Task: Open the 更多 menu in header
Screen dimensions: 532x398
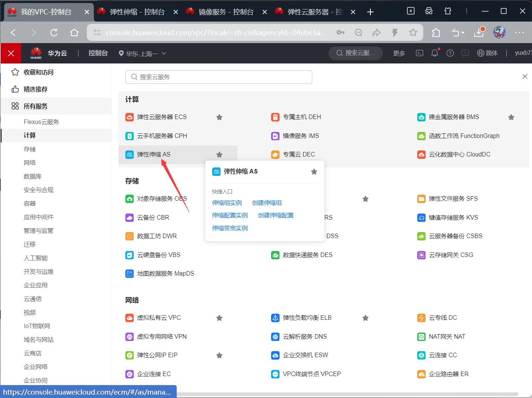Action: pos(399,53)
